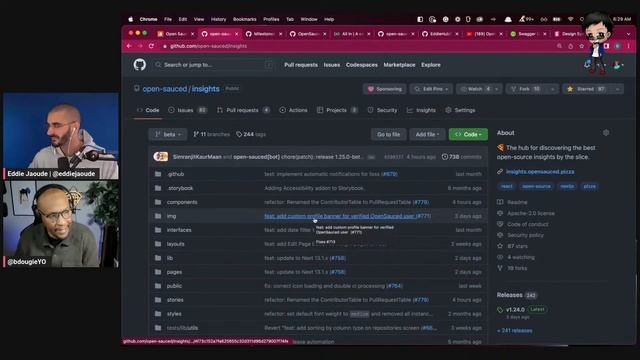Bookmark page with address bar star
This screenshot has height=360, width=640.
pos(582,46)
